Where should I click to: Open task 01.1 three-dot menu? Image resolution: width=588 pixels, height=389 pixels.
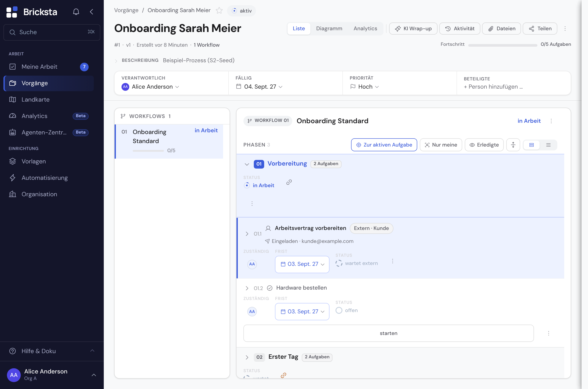coord(393,261)
